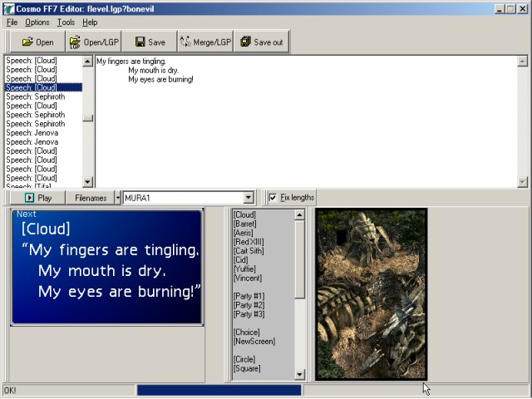Open the small arrow next to Filenames
Image resolution: width=532 pixels, height=399 pixels.
click(x=118, y=198)
